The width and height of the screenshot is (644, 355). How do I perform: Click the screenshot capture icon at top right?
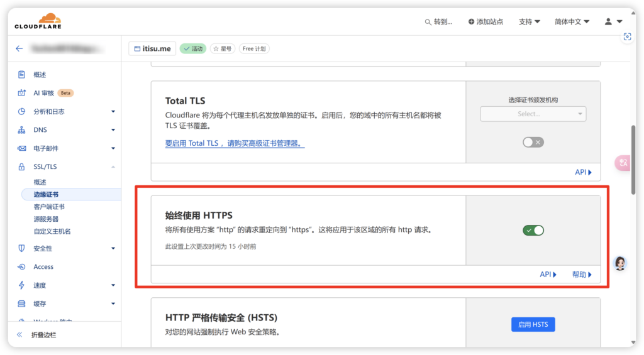627,36
